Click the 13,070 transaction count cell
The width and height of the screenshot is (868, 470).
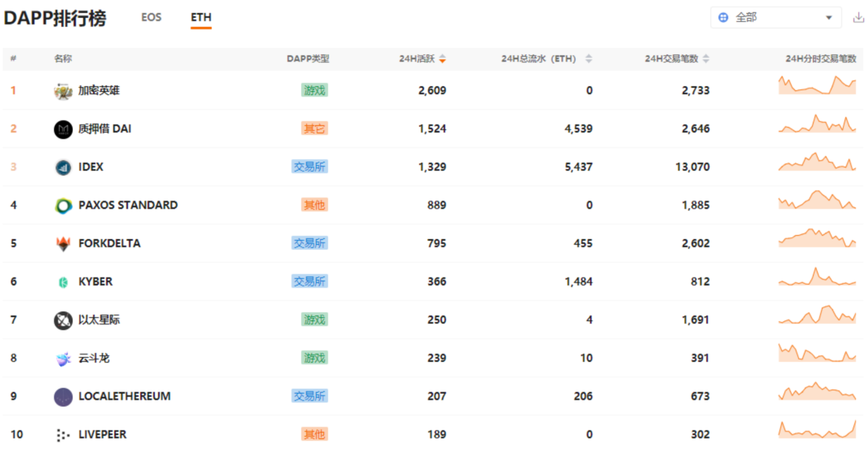click(x=692, y=167)
